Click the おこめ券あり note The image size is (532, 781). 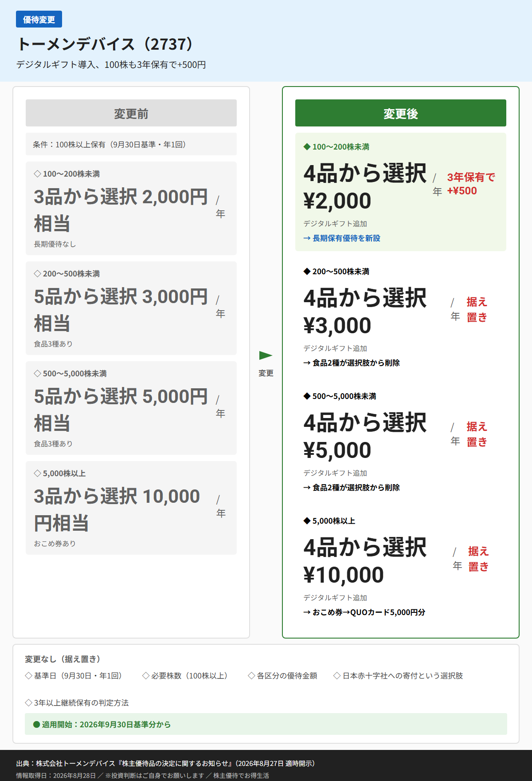tap(55, 544)
